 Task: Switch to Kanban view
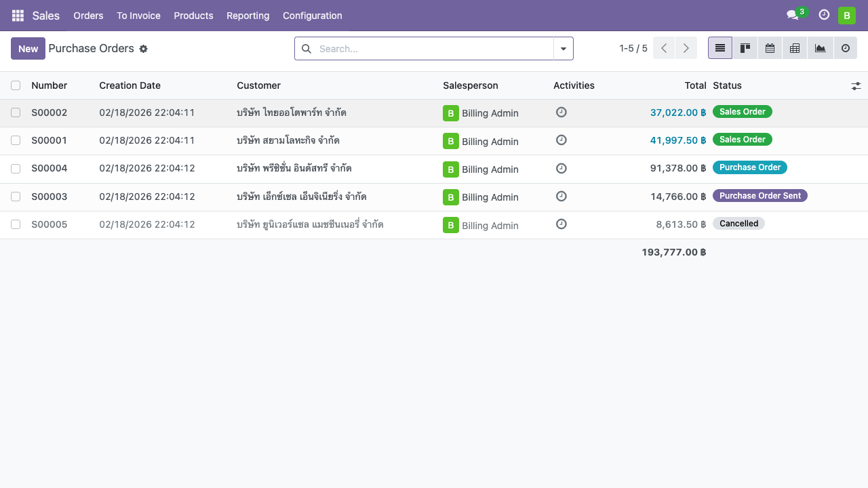745,48
